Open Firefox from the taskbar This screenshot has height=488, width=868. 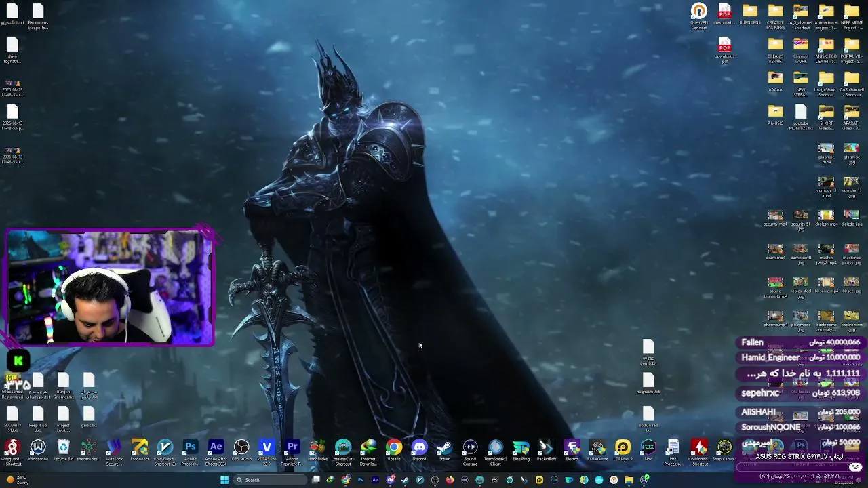pyautogui.click(x=450, y=480)
